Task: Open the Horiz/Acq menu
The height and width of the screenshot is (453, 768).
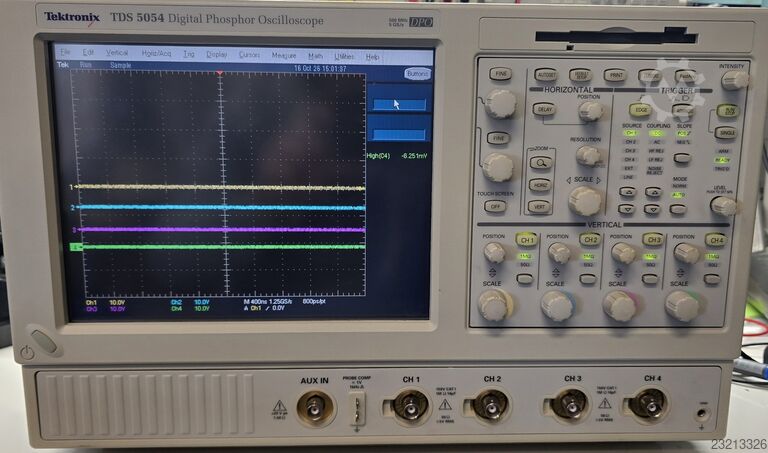Action: (156, 53)
